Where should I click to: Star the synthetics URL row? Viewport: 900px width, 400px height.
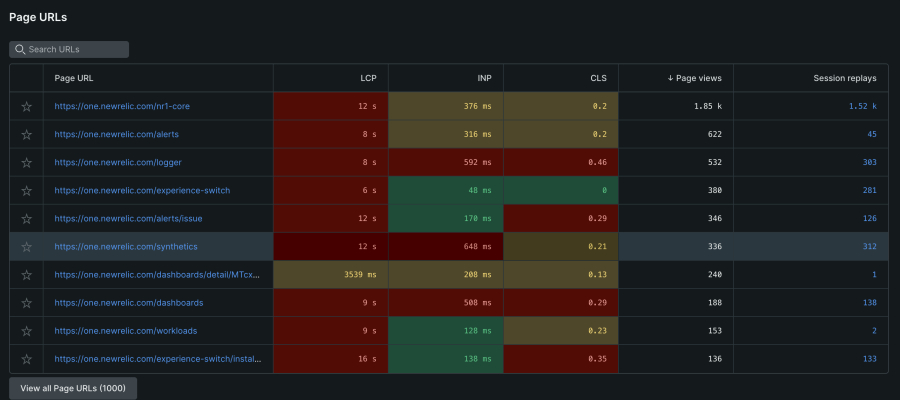[x=26, y=247]
